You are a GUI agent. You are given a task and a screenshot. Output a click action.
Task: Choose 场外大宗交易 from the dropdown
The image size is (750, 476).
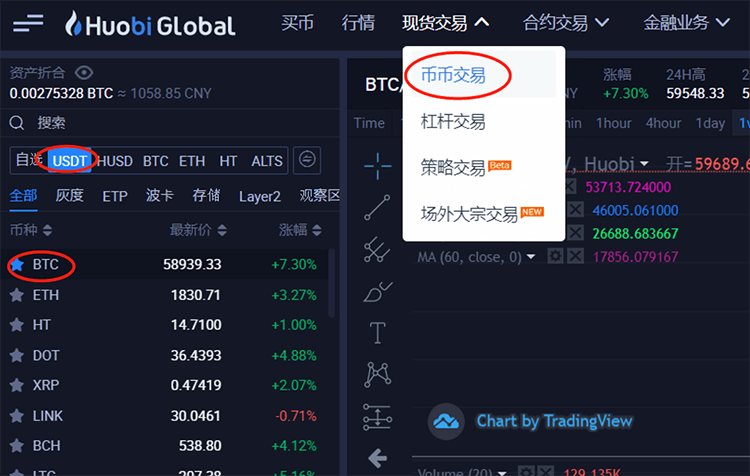(484, 214)
